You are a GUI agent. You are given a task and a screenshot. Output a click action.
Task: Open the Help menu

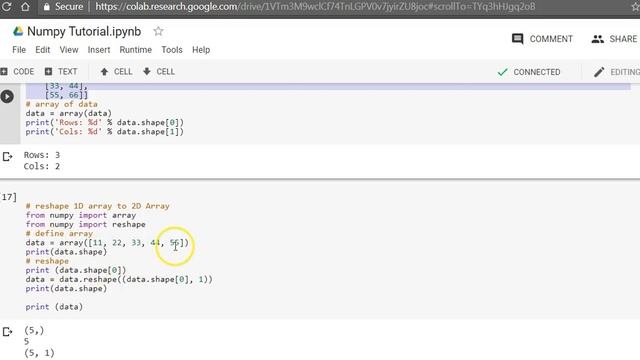[x=201, y=50]
